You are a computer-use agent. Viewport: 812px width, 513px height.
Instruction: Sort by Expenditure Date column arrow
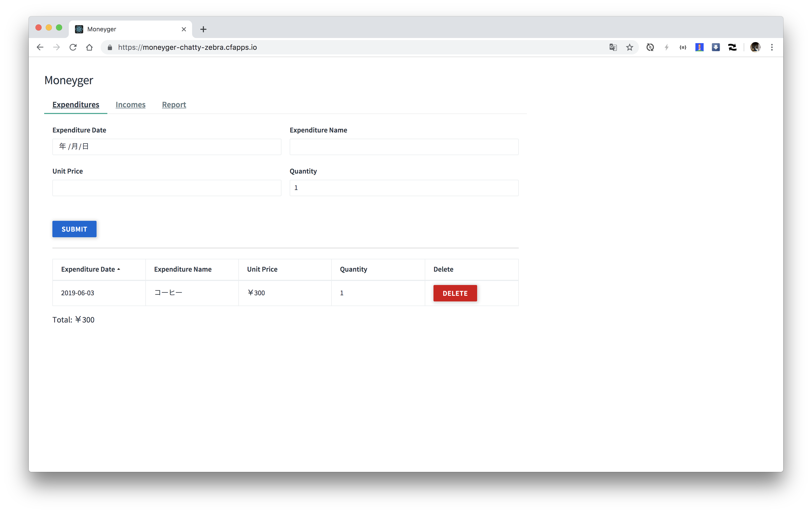tap(118, 269)
